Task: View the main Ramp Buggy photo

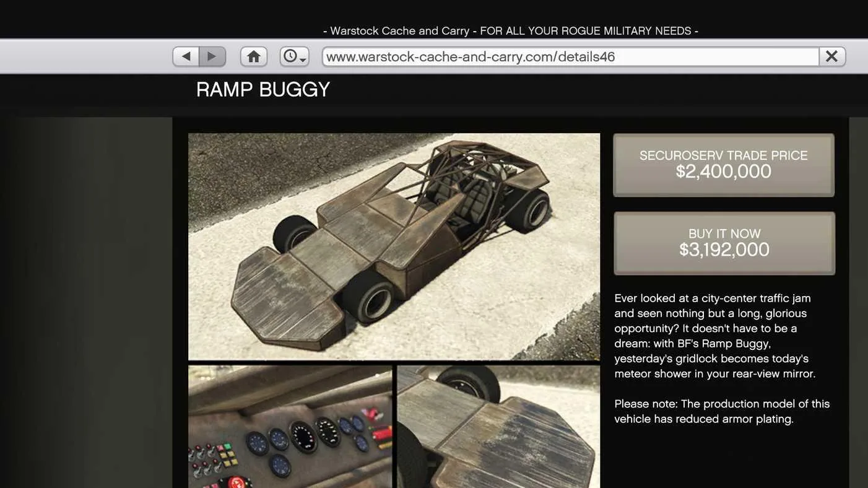Action: pos(394,246)
